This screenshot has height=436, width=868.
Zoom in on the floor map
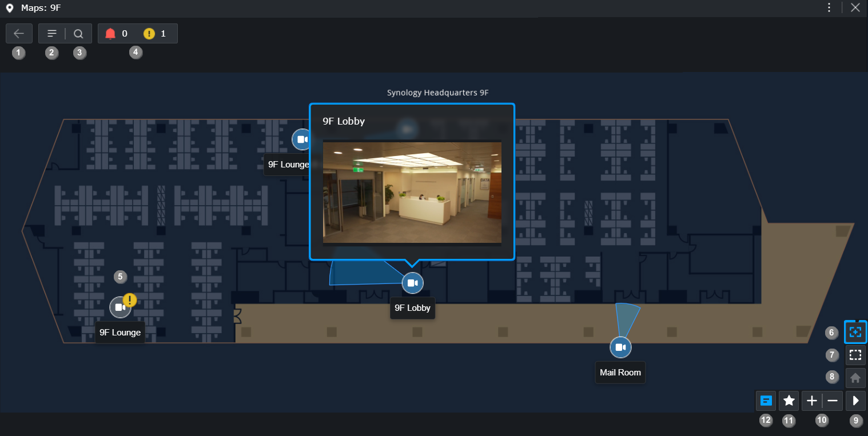[811, 400]
